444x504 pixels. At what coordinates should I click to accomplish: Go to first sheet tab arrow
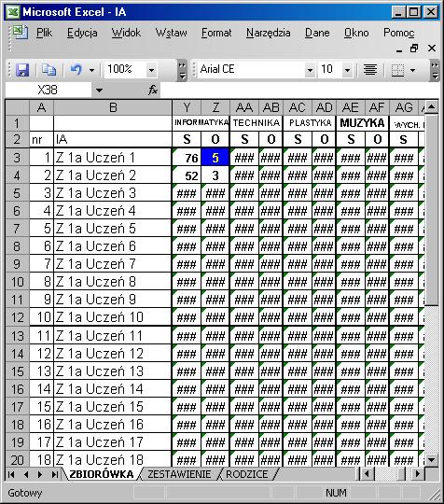tap(11, 474)
